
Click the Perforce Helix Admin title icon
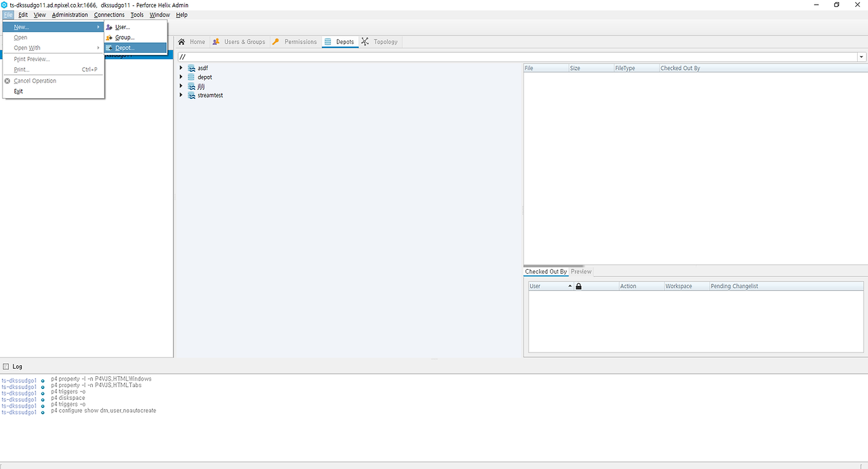point(4,5)
